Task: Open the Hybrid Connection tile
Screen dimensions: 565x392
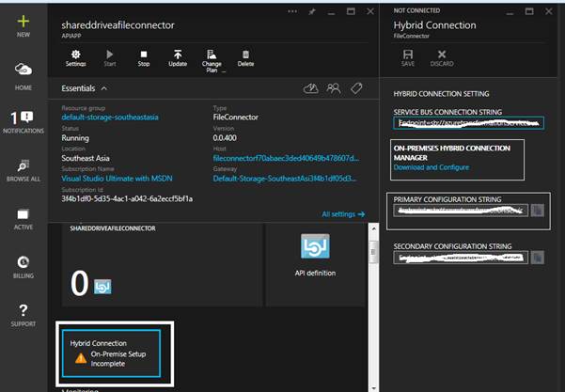Action: pos(111,353)
